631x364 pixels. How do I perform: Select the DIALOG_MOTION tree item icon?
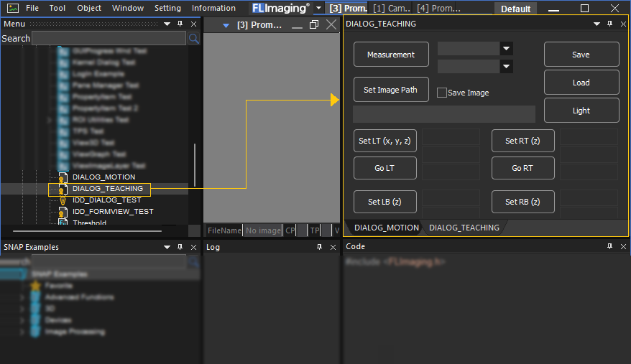pyautogui.click(x=63, y=177)
